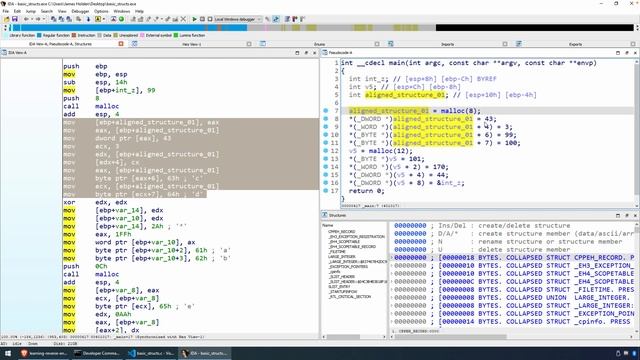Click the save database floppy icon
The height and width of the screenshot is (360, 640).
(15, 19)
